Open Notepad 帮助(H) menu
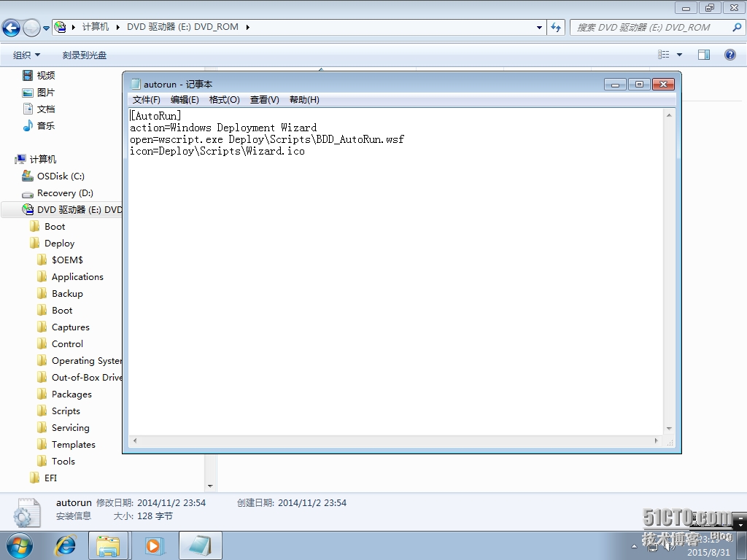747x560 pixels. [304, 99]
